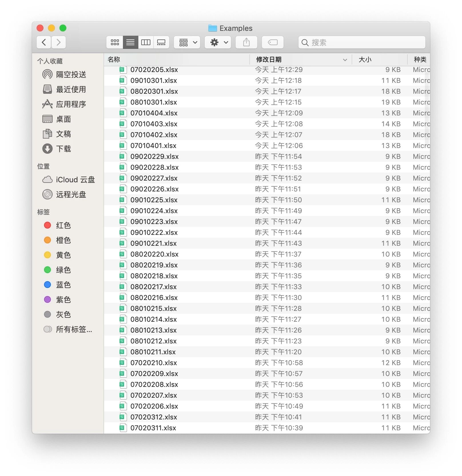
Task: Select file name 08020219.xlsx
Action: (154, 265)
